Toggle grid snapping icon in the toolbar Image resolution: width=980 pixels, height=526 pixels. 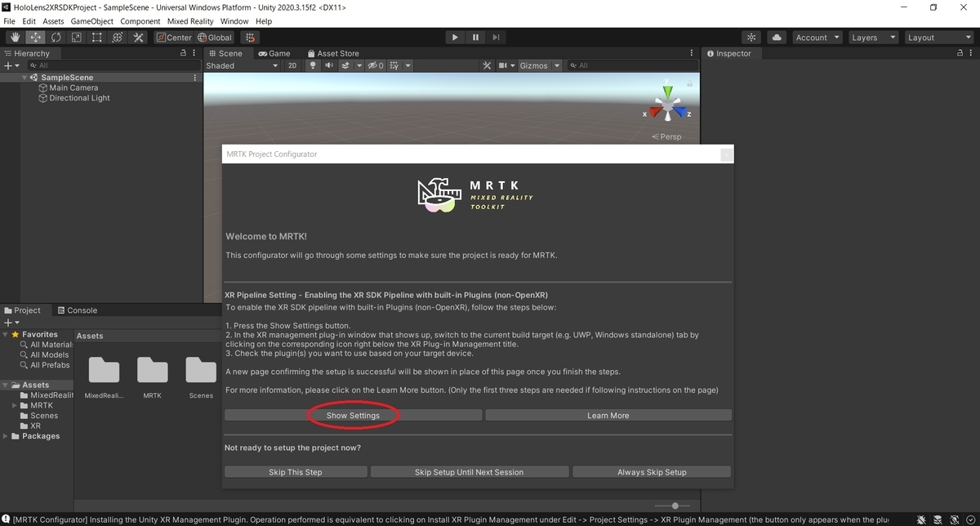pyautogui.click(x=250, y=37)
